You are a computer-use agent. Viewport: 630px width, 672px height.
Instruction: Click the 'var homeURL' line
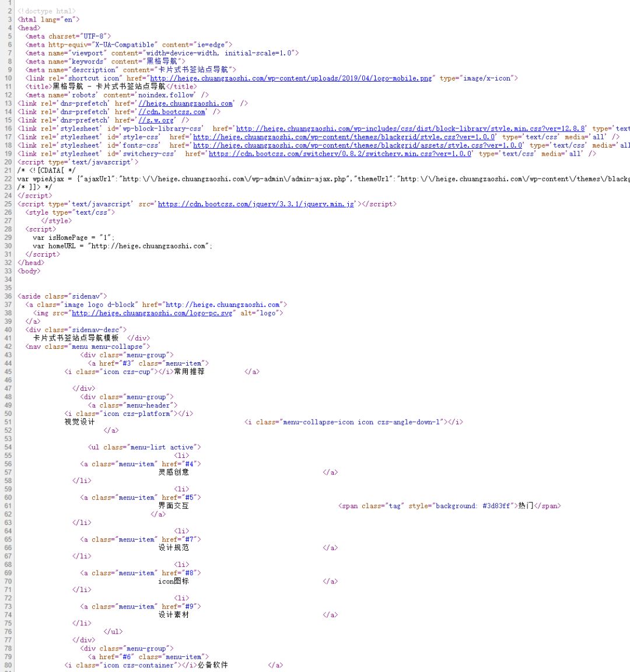point(123,246)
